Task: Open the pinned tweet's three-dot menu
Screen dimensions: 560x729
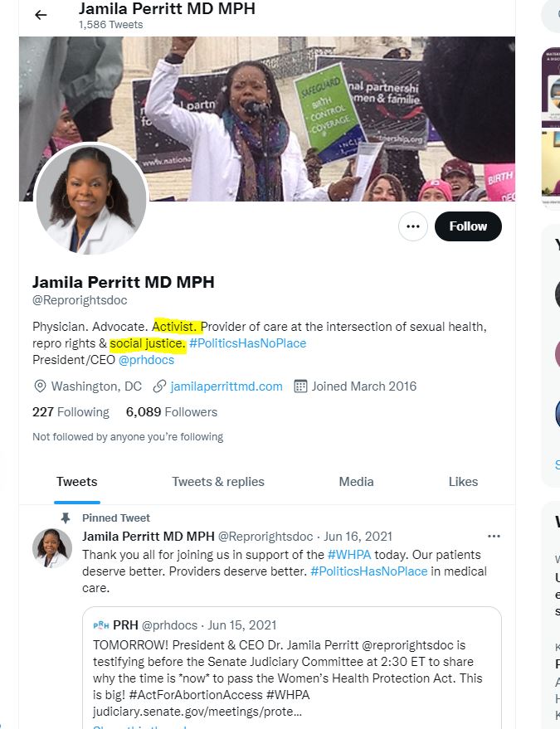Action: pyautogui.click(x=494, y=537)
